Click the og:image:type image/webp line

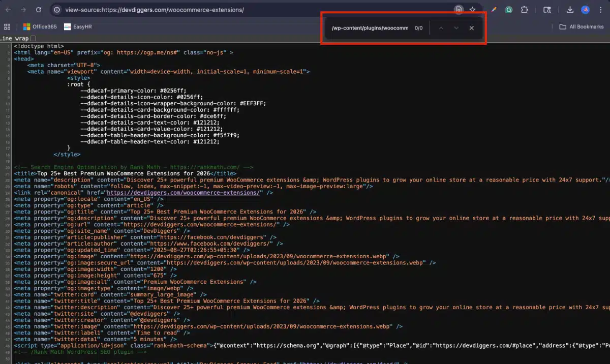103,288
